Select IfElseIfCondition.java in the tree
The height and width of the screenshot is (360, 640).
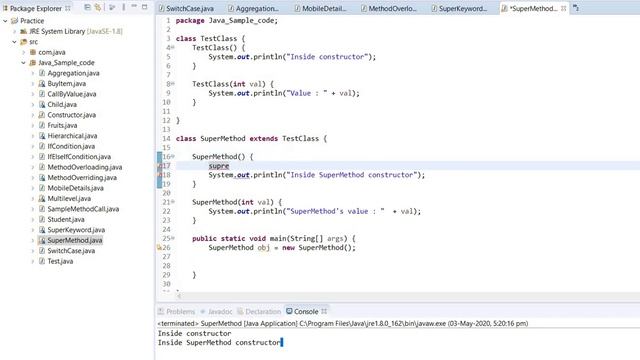[x=79, y=157]
